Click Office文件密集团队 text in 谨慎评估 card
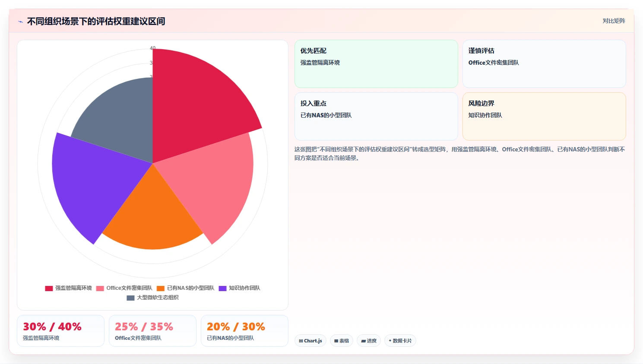The width and height of the screenshot is (643, 364). (494, 63)
